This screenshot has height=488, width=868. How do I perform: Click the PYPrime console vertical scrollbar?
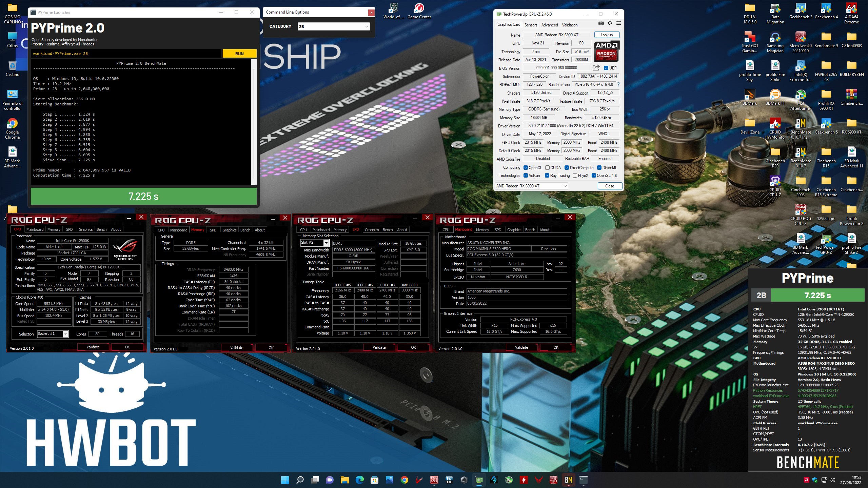254,122
